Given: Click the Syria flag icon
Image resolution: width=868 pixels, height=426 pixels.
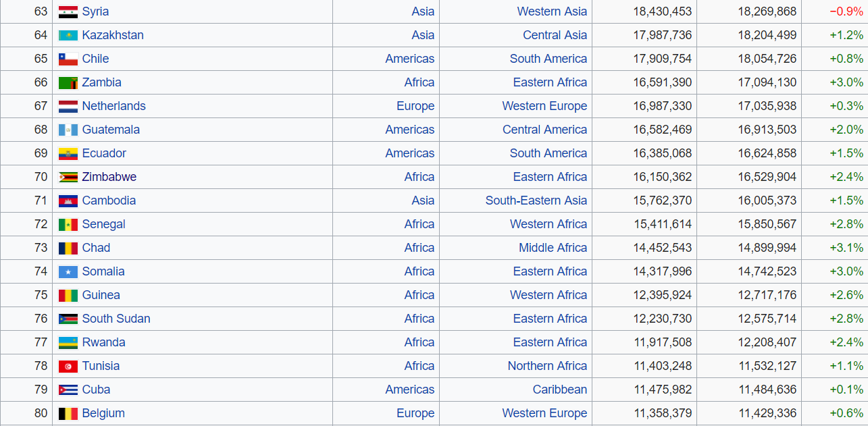Looking at the screenshot, I should 68,12.
